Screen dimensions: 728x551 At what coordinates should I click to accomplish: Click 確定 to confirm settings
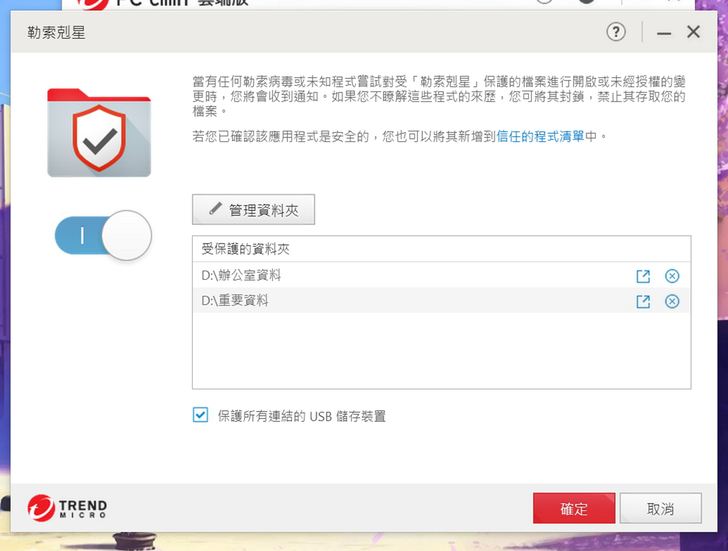574,508
